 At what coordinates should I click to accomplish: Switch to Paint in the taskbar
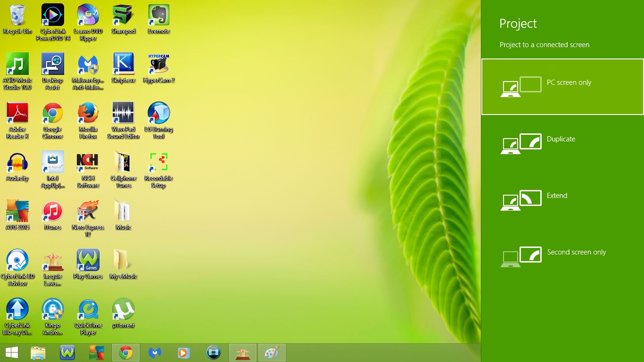point(272,353)
